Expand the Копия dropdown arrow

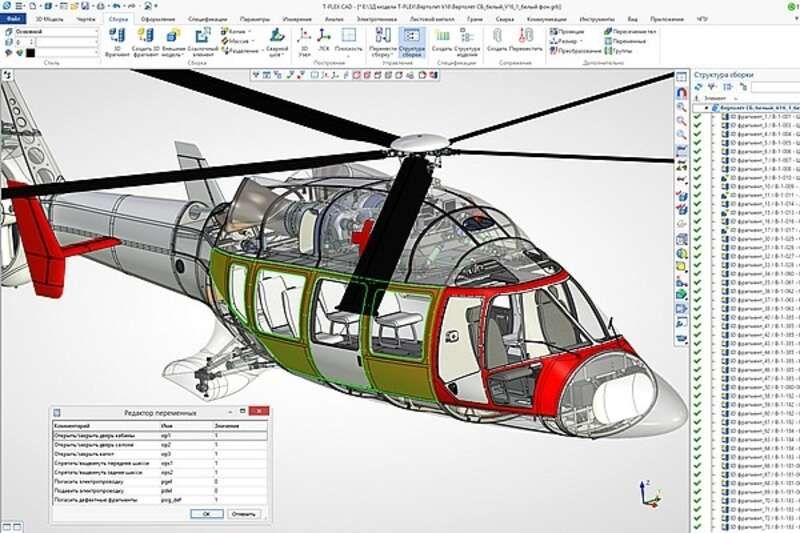[x=248, y=31]
